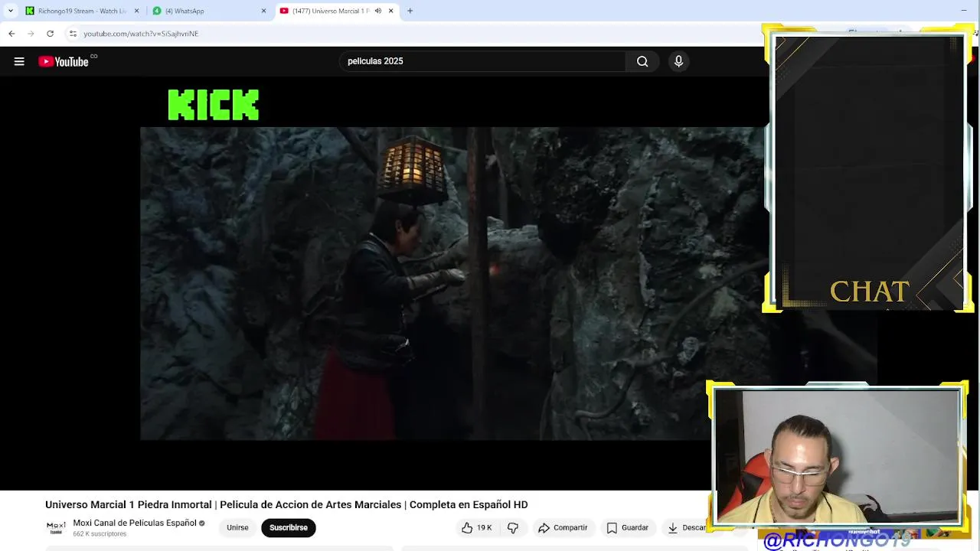Click the search magnifier button
The height and width of the screenshot is (551, 980).
tap(642, 61)
